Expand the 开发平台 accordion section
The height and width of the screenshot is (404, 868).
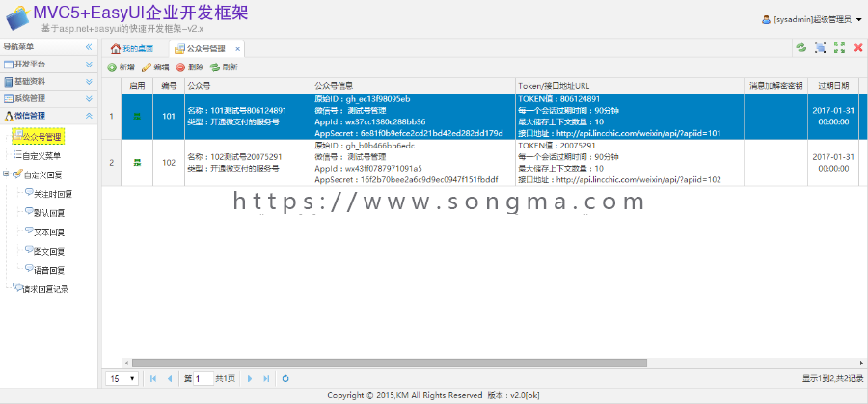pyautogui.click(x=49, y=65)
